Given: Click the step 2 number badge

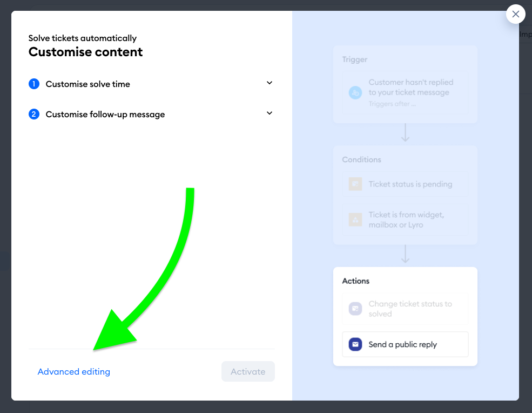Looking at the screenshot, I should [x=34, y=114].
